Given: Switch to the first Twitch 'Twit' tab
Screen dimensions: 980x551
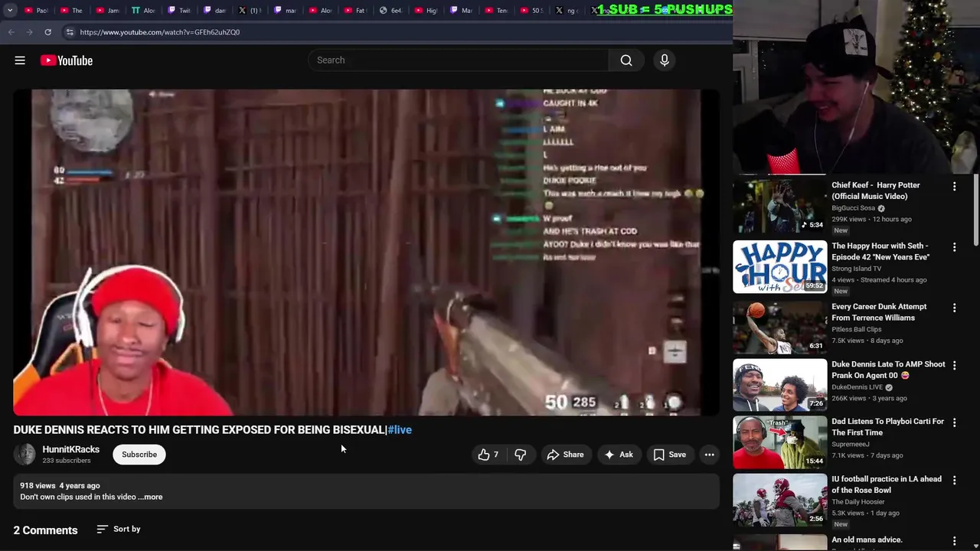Looking at the screenshot, I should 178,10.
